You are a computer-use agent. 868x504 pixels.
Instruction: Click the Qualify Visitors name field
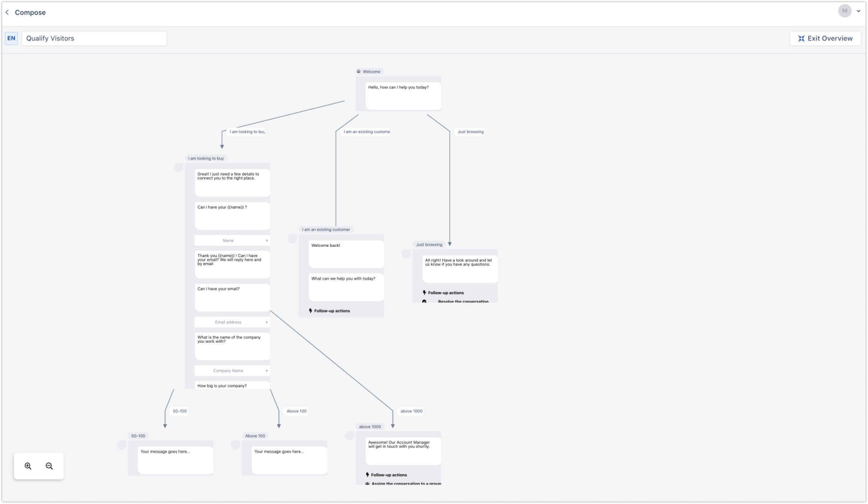[x=94, y=38]
